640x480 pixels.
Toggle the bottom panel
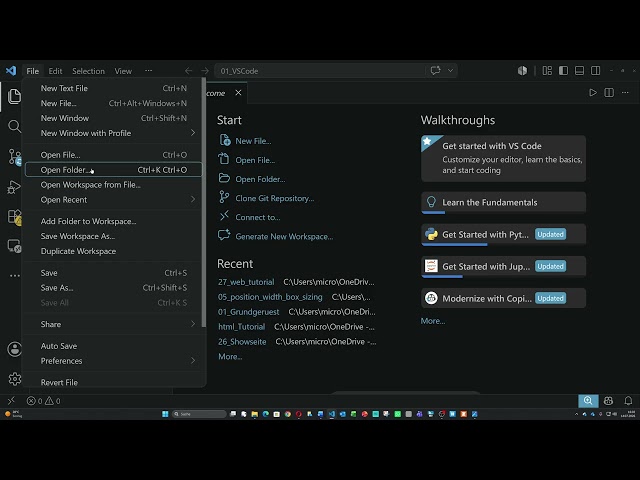pos(579,71)
